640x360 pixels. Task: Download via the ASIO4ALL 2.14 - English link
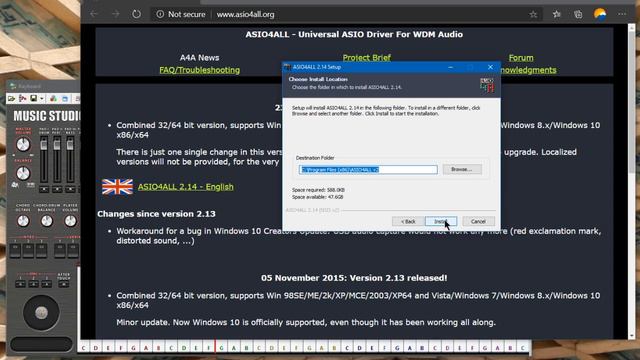point(186,187)
